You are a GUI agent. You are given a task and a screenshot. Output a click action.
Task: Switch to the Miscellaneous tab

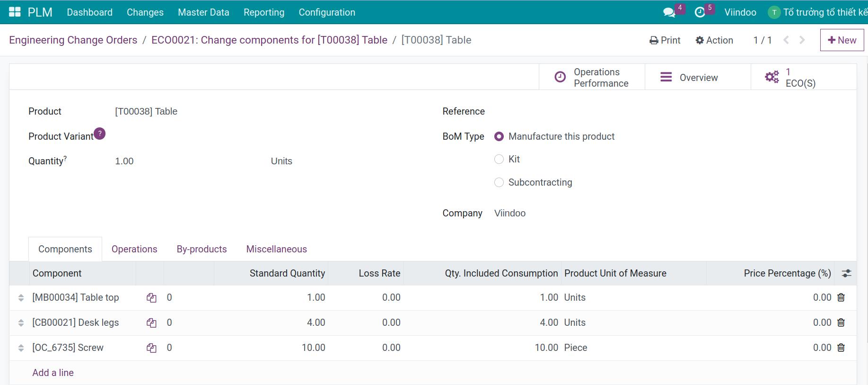pyautogui.click(x=277, y=249)
